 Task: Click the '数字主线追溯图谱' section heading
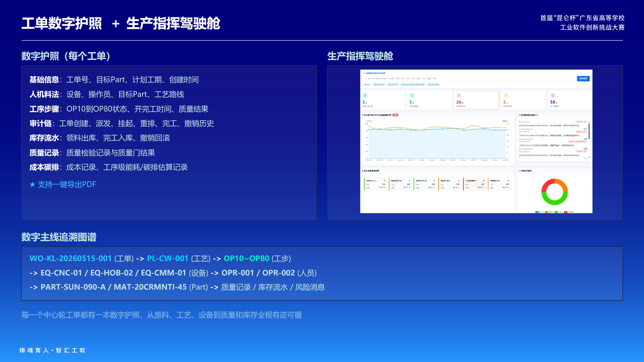[x=59, y=237]
